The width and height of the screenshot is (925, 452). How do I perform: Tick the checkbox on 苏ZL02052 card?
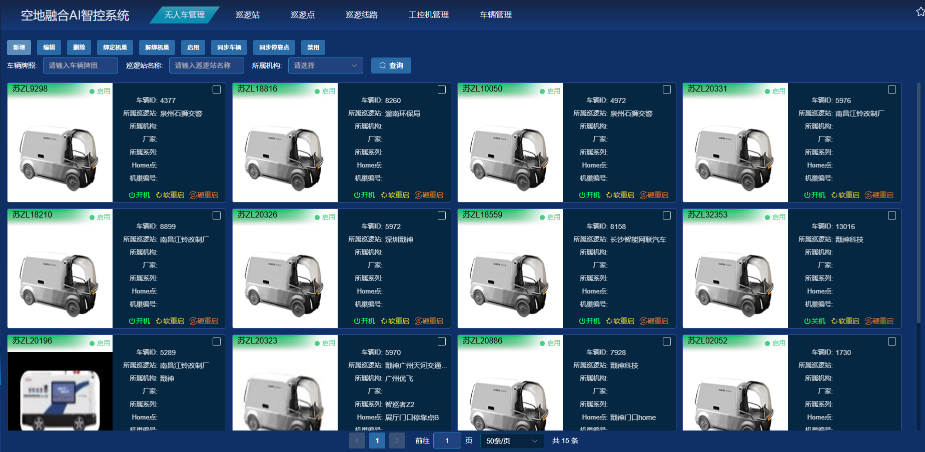[892, 342]
